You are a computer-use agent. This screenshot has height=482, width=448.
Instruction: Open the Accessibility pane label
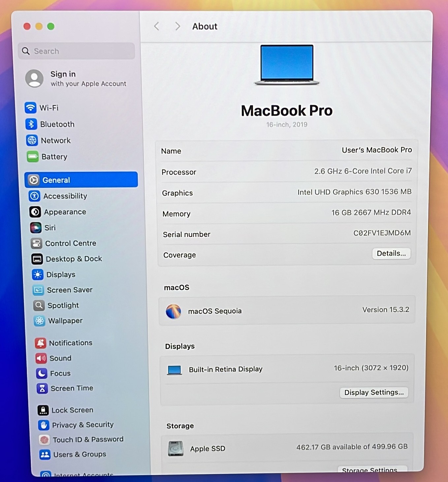65,196
